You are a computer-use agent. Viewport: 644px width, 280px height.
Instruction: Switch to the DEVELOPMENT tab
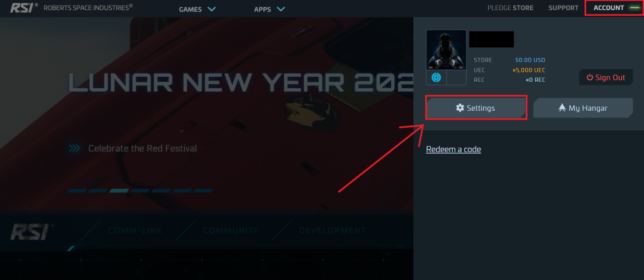pos(332,231)
